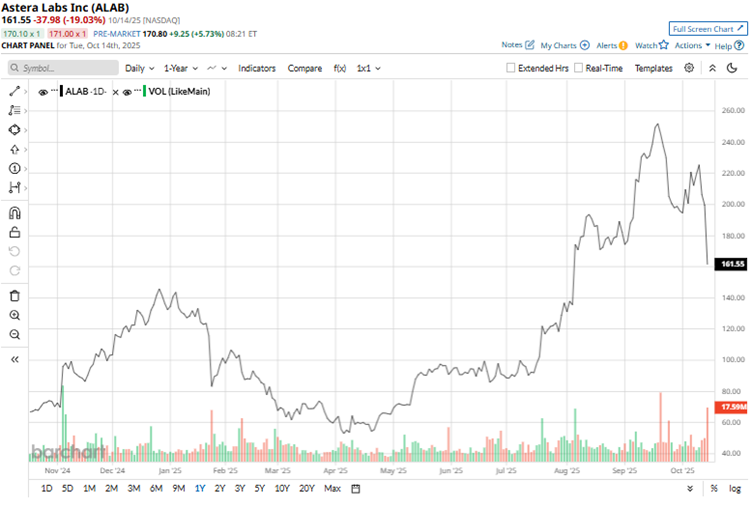Toggle the magnet snap tool
This screenshot has height=507, width=752.
click(x=15, y=213)
